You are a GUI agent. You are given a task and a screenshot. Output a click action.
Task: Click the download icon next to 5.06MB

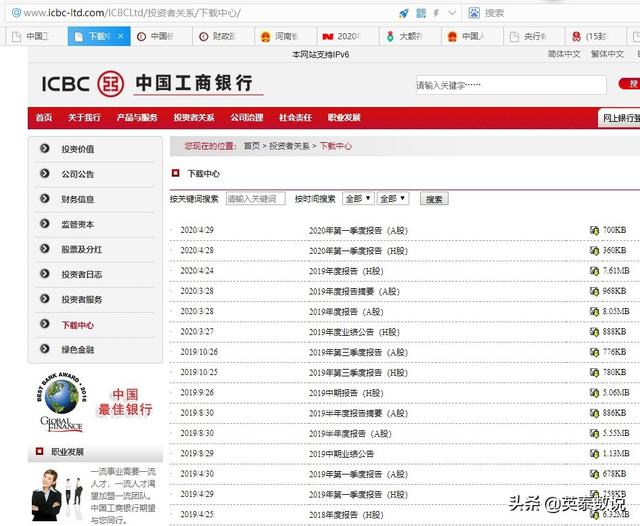pyautogui.click(x=595, y=393)
